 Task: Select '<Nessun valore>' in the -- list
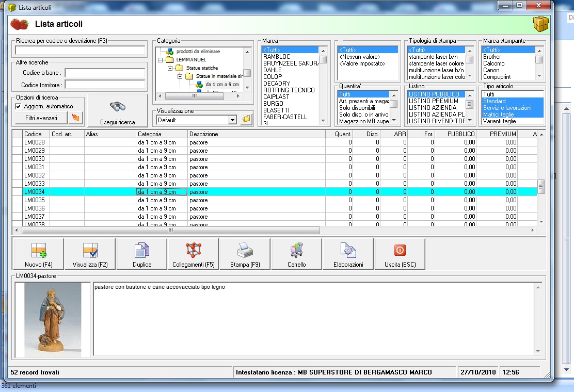click(x=368, y=57)
